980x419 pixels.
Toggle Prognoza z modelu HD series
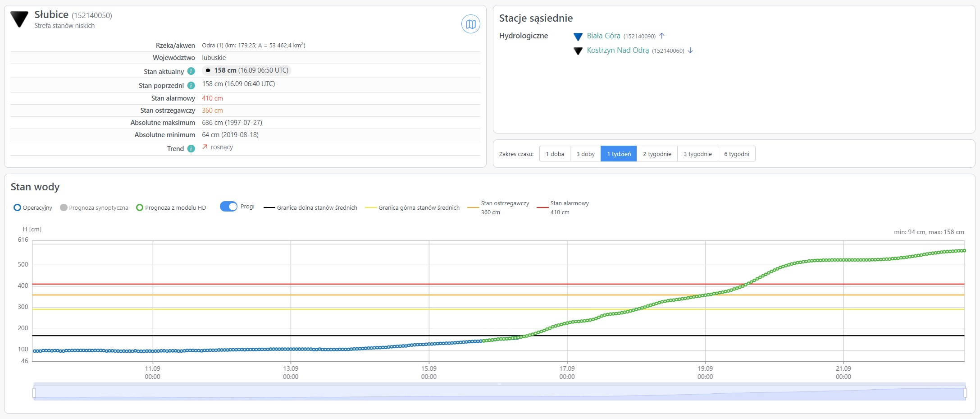tap(171, 207)
